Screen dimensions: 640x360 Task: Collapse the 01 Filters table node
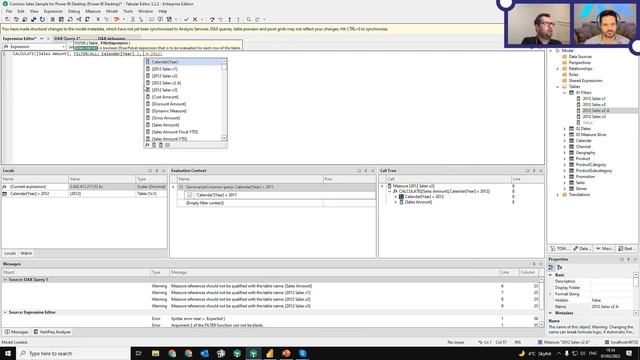pyautogui.click(x=564, y=93)
